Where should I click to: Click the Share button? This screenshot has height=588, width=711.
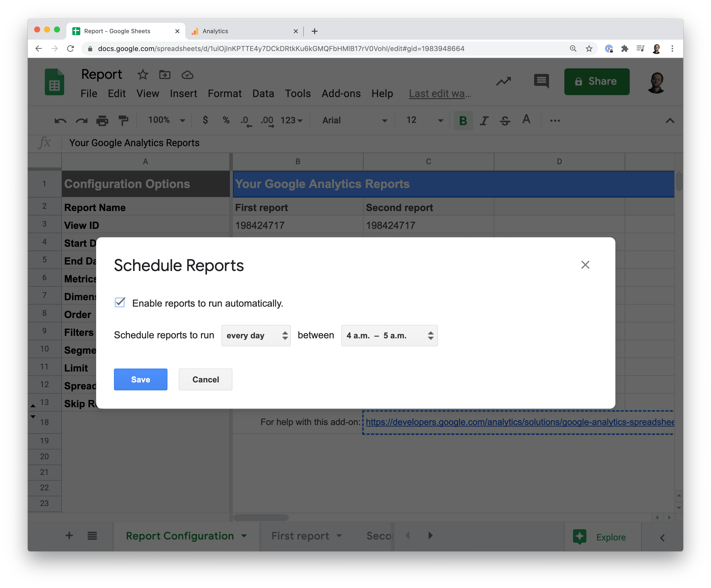point(597,81)
